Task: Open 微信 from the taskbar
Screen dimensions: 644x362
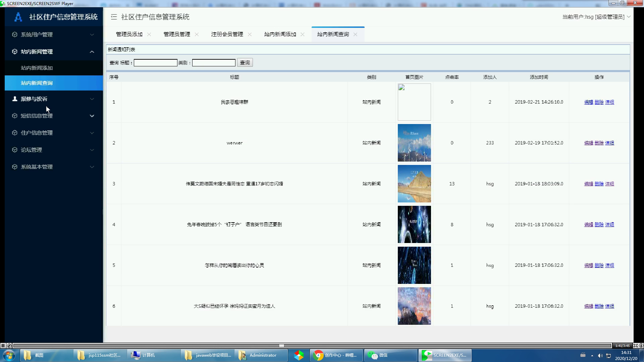Action: [x=391, y=355]
